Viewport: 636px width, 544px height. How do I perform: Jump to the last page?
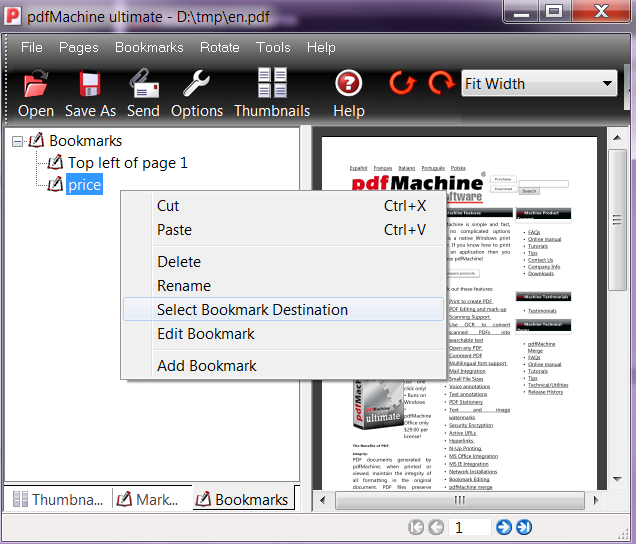tap(524, 527)
